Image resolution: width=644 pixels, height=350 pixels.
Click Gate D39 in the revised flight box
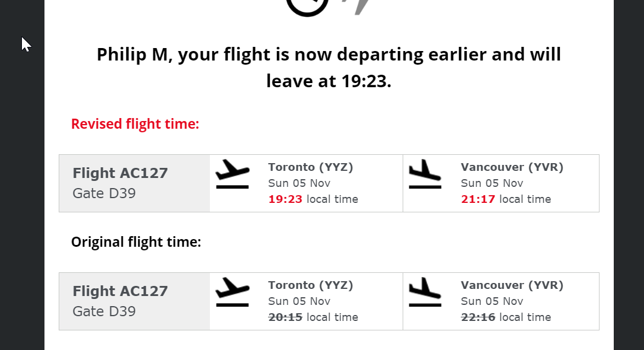coord(104,193)
